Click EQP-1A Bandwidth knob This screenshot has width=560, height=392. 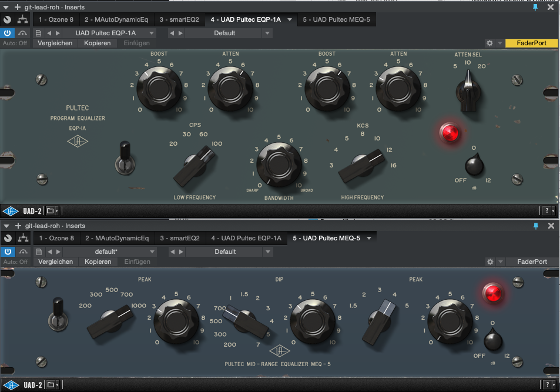279,165
